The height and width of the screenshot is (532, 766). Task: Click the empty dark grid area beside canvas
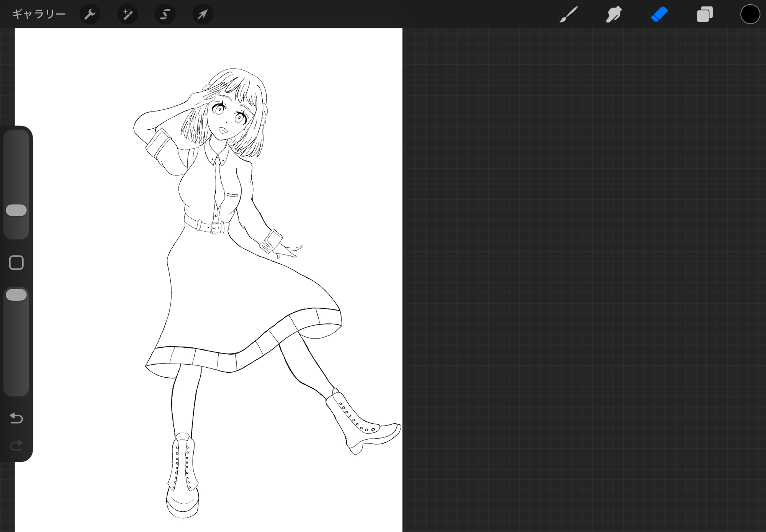[574, 268]
